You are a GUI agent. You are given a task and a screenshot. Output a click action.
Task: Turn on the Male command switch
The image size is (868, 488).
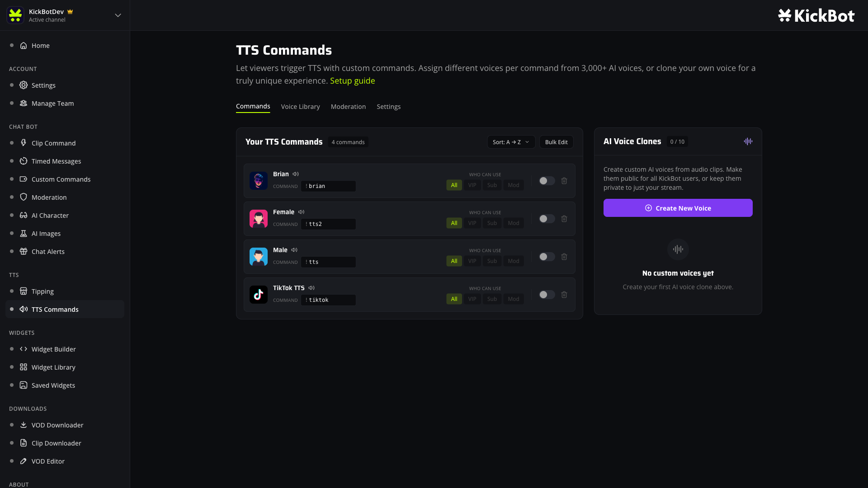pyautogui.click(x=547, y=257)
